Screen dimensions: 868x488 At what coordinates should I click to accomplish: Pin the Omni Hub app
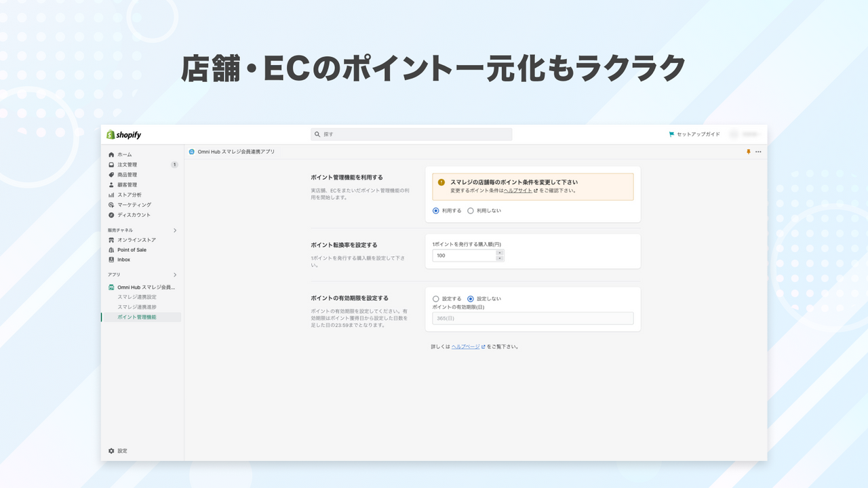point(748,152)
